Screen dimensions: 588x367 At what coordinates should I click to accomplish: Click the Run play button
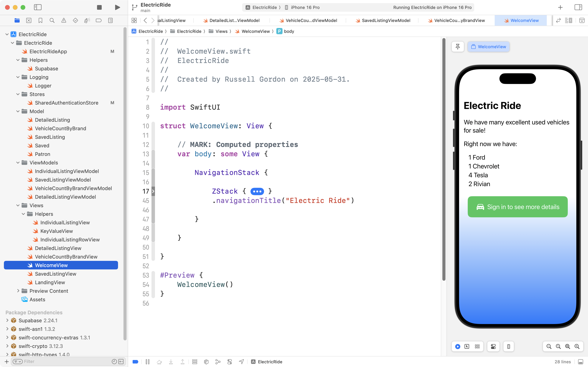117,7
